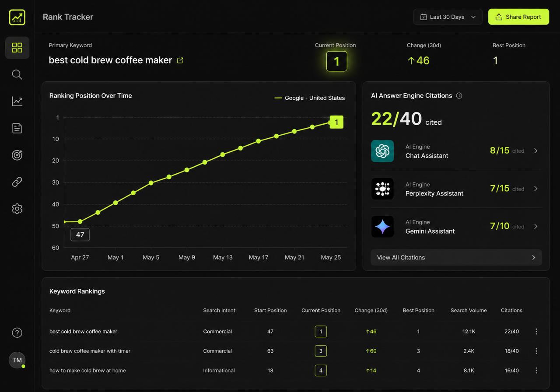This screenshot has height=392, width=560.
Task: Click the '8/15' citation count
Action: point(500,150)
